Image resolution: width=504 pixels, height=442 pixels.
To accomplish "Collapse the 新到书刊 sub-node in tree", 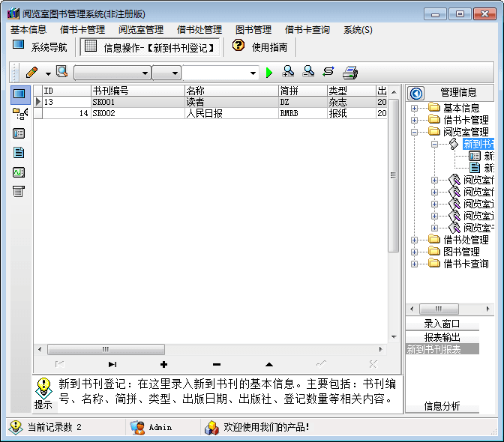I will pos(434,144).
